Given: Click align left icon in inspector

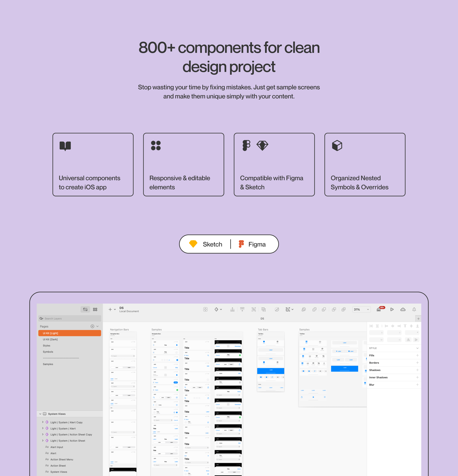Looking at the screenshot, I should [x=386, y=326].
